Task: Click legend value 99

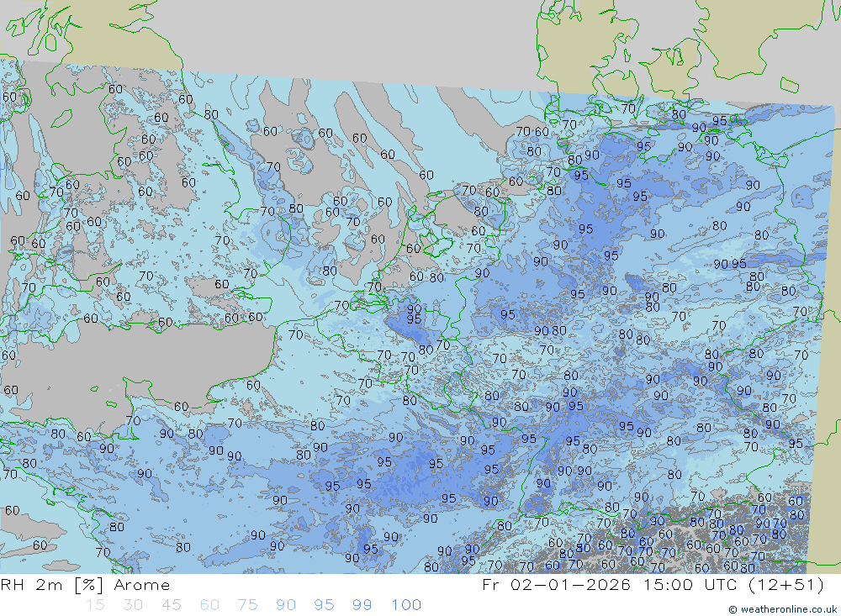Action: tap(362, 605)
